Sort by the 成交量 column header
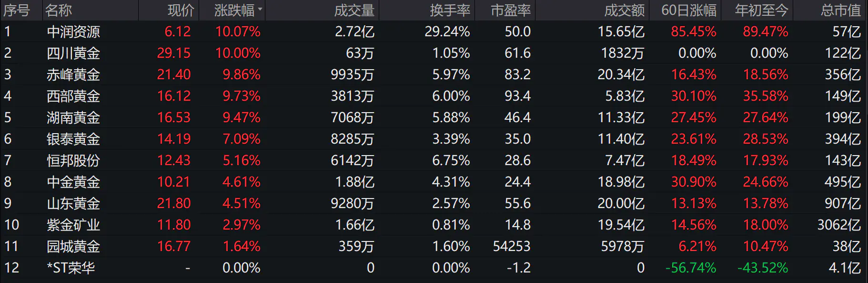Screen dimensions: 868x283 [x=354, y=10]
